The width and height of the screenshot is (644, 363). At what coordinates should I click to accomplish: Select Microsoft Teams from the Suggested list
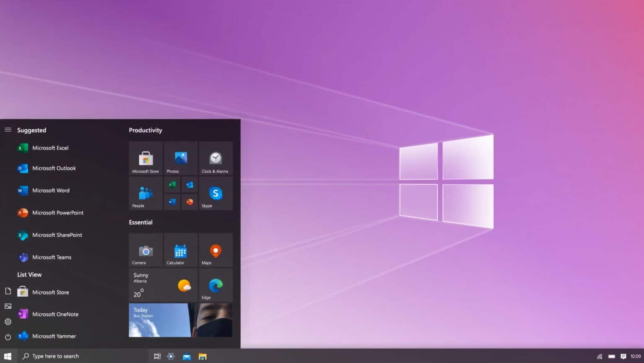pyautogui.click(x=52, y=257)
